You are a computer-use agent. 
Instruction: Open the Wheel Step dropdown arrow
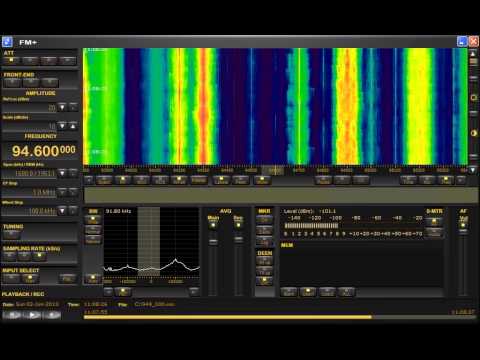(62, 211)
